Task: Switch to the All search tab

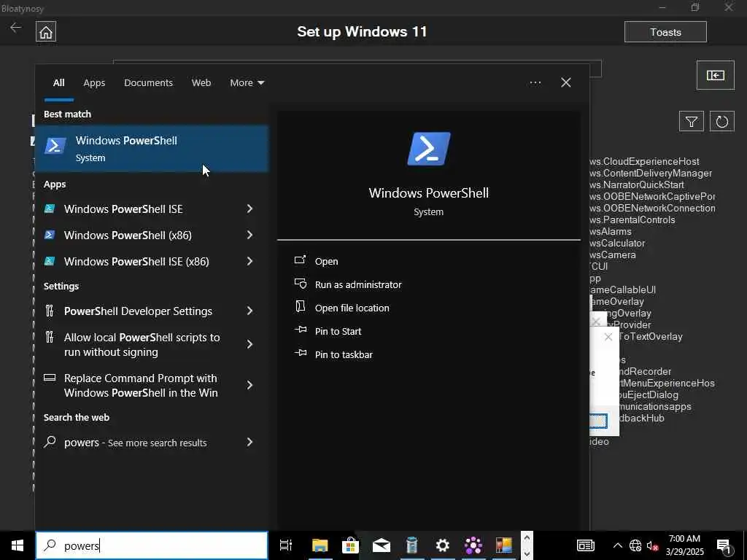Action: pyautogui.click(x=58, y=83)
